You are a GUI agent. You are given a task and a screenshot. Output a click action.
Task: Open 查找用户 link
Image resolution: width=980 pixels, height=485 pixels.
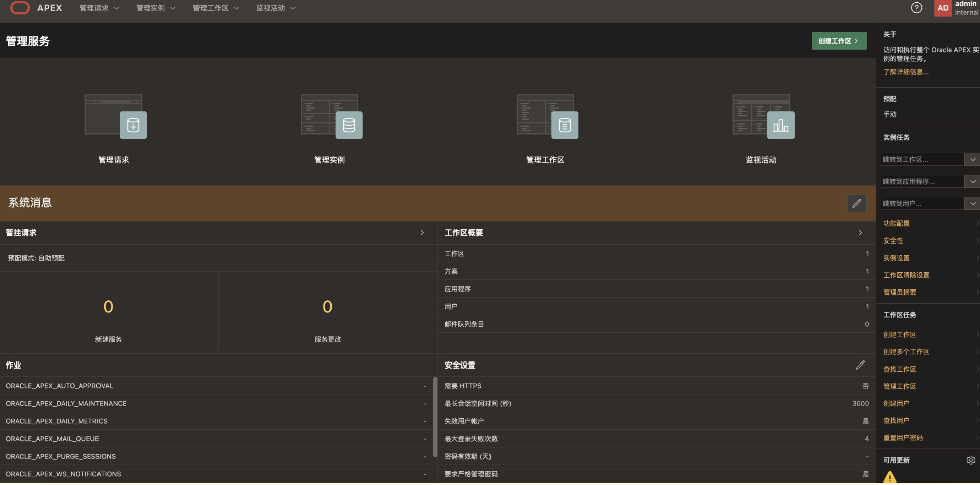(x=896, y=421)
